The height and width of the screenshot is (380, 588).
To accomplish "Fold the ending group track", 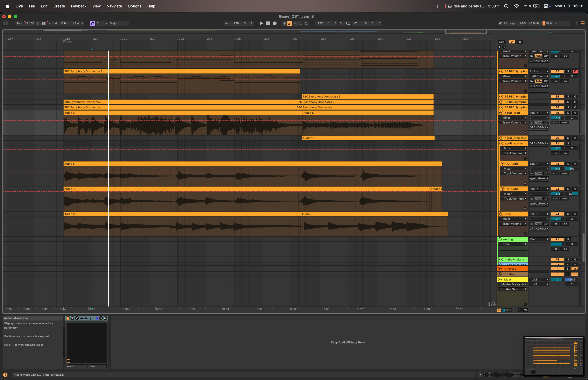I will [500, 239].
